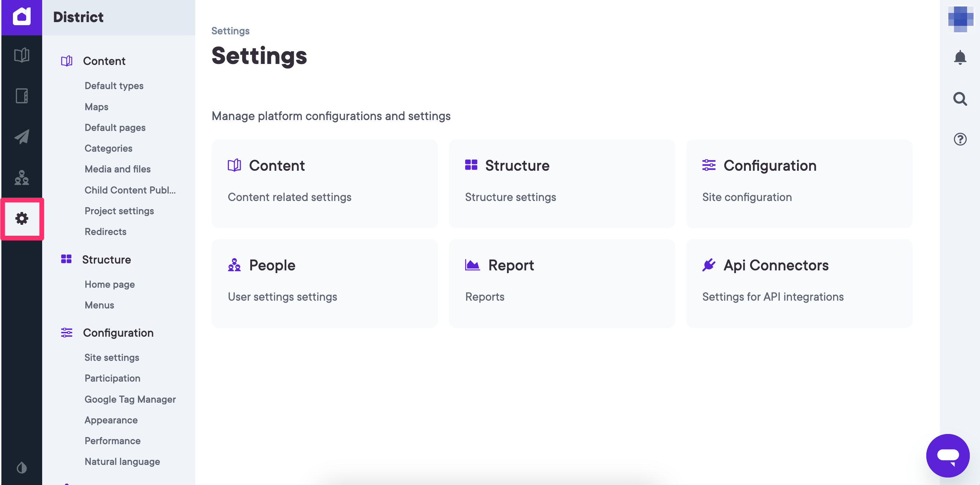
Task: Open the Content settings card
Action: tap(324, 184)
